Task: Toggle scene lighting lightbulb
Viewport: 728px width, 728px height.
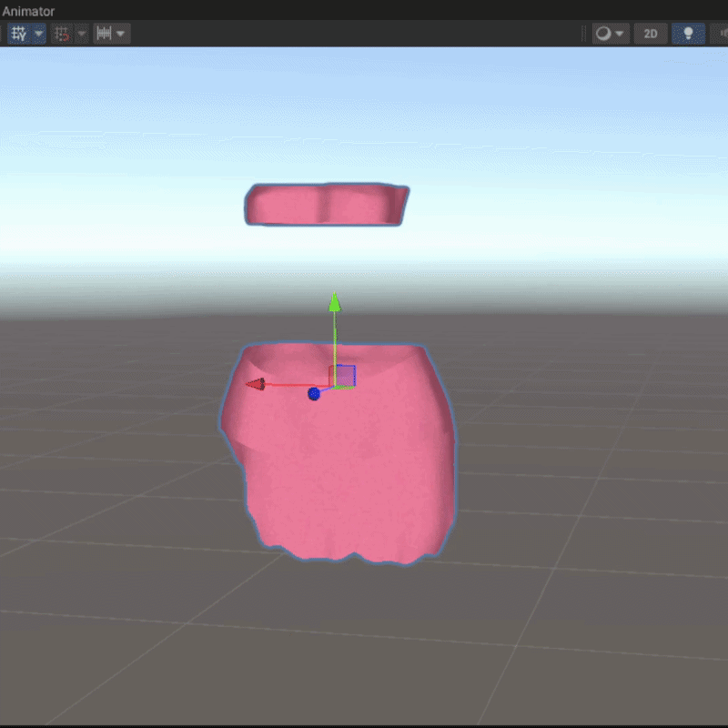Action: click(688, 34)
